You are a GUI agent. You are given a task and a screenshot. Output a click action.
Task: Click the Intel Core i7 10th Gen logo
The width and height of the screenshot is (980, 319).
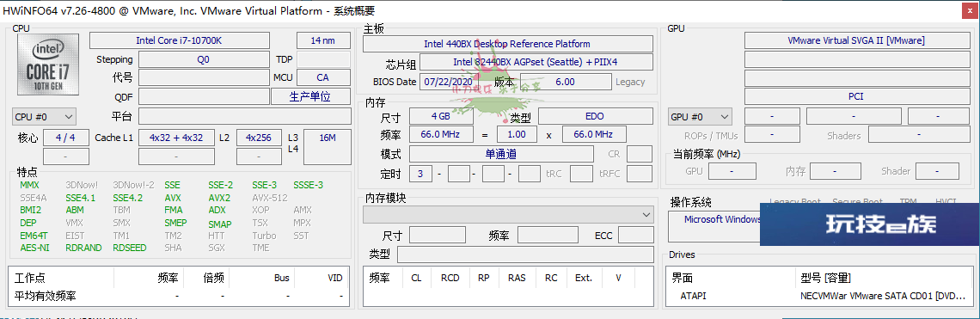pos(48,64)
